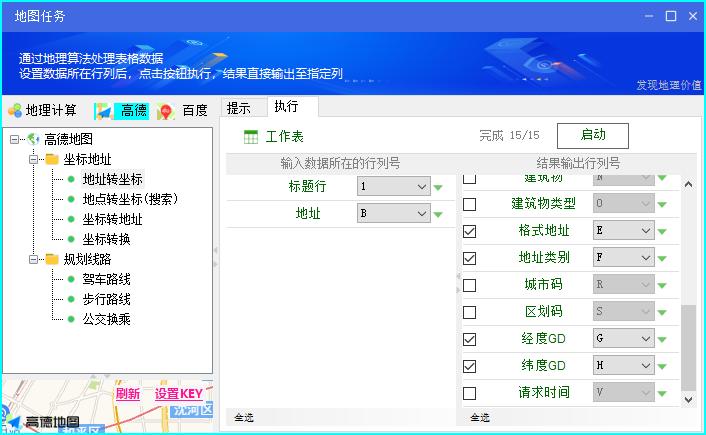
Task: Click green dot icon for 驾车路线
Action: 71,279
